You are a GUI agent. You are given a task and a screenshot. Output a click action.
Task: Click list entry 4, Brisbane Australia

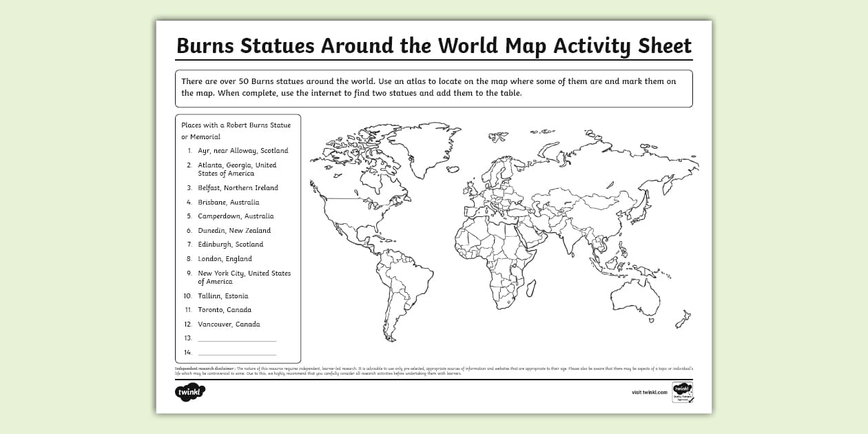click(x=229, y=202)
